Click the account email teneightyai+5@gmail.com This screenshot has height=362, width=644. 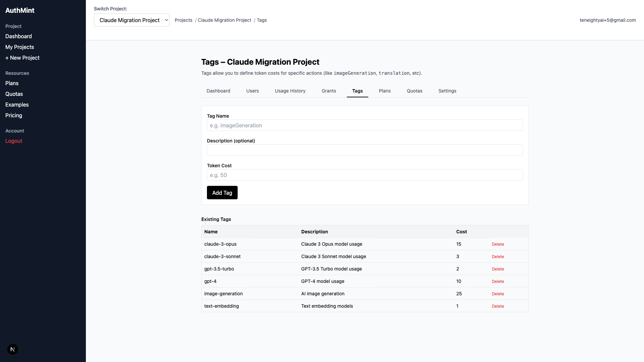click(x=608, y=20)
